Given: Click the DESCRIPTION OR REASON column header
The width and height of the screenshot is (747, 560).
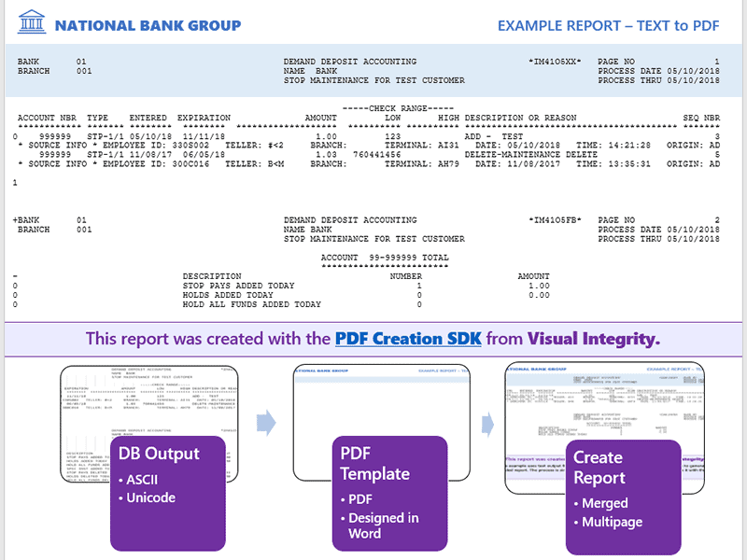Looking at the screenshot, I should (x=520, y=118).
